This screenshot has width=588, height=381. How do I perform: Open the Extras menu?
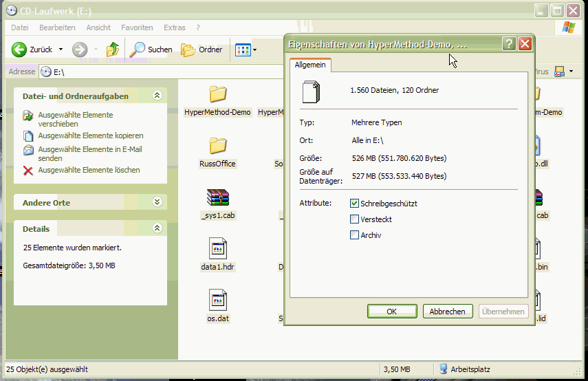(175, 28)
